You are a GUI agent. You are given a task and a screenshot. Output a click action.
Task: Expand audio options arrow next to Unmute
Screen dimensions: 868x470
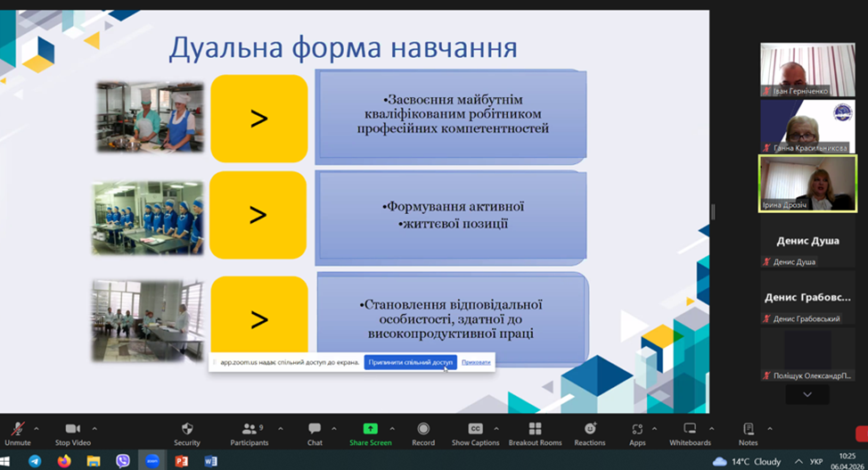coord(38,427)
